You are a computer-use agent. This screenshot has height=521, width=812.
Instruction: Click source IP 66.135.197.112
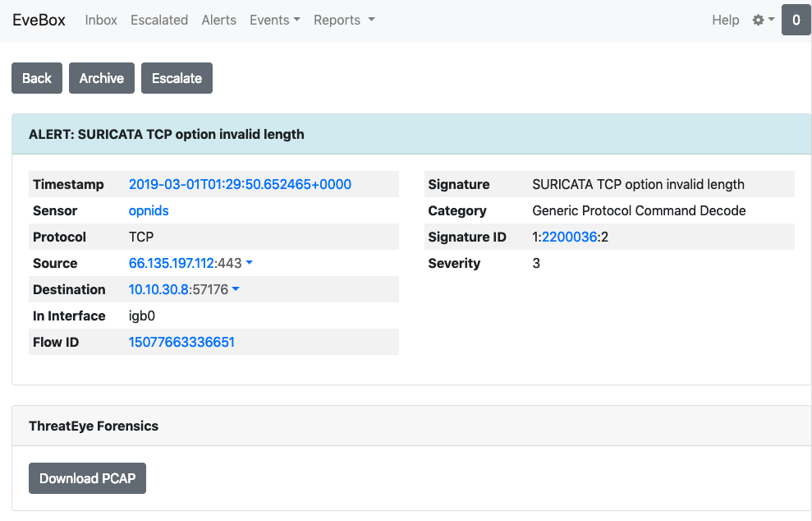172,263
